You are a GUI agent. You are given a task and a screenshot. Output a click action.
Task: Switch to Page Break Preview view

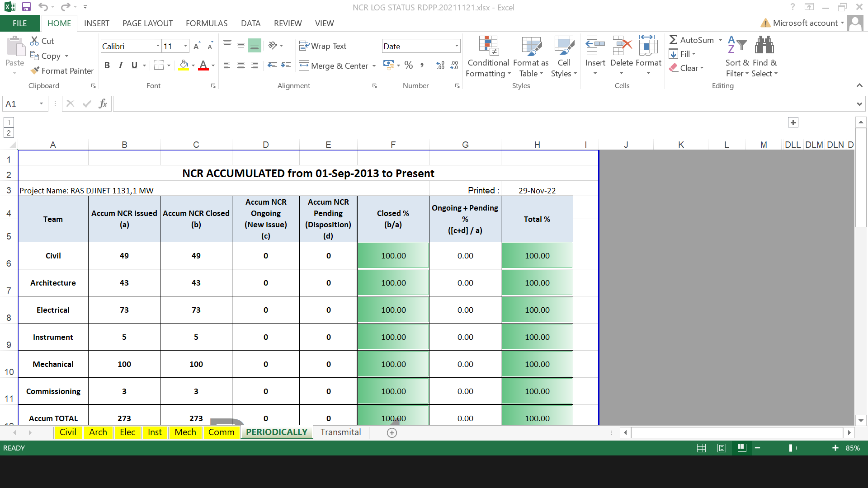pos(741,448)
